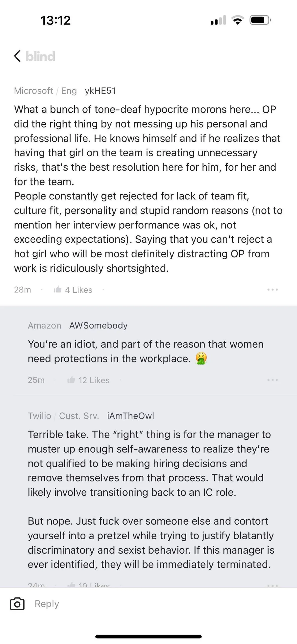The height and width of the screenshot is (644, 297).
Task: Tap the Reply input field
Action: pyautogui.click(x=150, y=604)
